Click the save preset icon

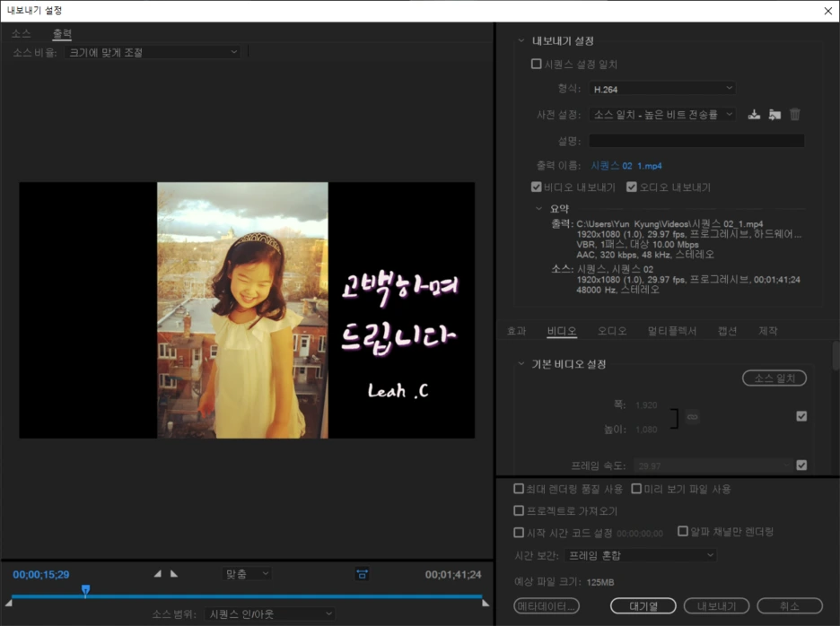click(x=754, y=114)
